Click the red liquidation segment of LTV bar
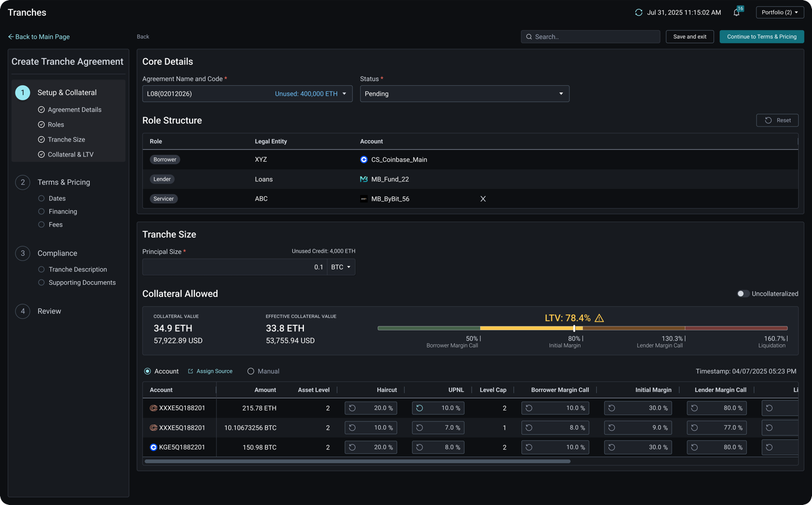 point(736,328)
